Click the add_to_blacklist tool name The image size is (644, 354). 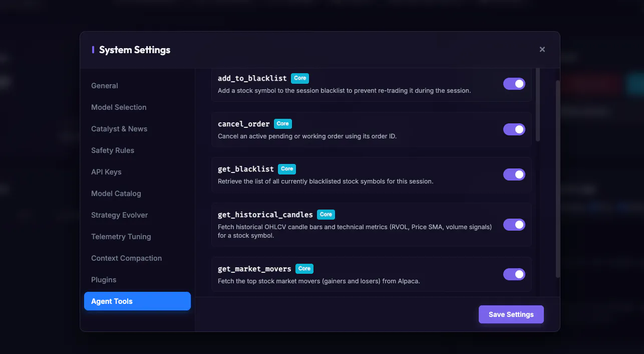coord(252,78)
